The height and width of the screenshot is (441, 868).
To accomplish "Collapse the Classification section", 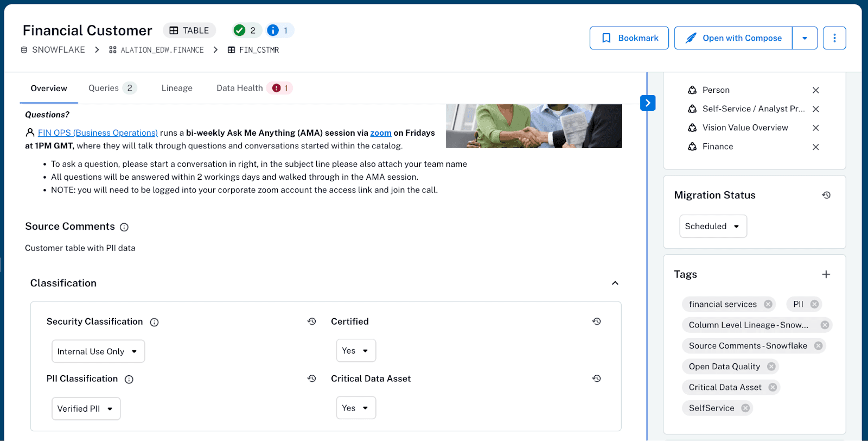I will [x=615, y=283].
